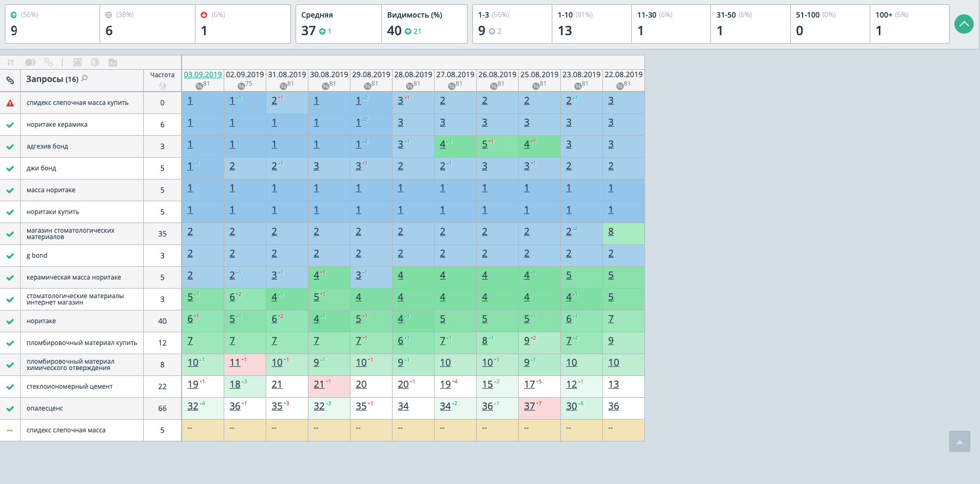Screen dimensions: 980x484
Task: Click the red warning triangle for спидекс слепочная масса купить
Action: 10,103
